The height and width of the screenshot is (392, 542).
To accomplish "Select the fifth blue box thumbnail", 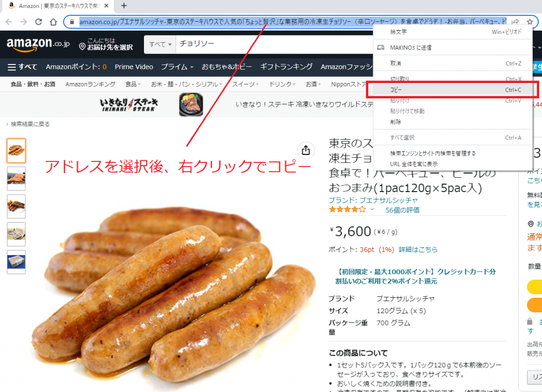I will coord(16,262).
